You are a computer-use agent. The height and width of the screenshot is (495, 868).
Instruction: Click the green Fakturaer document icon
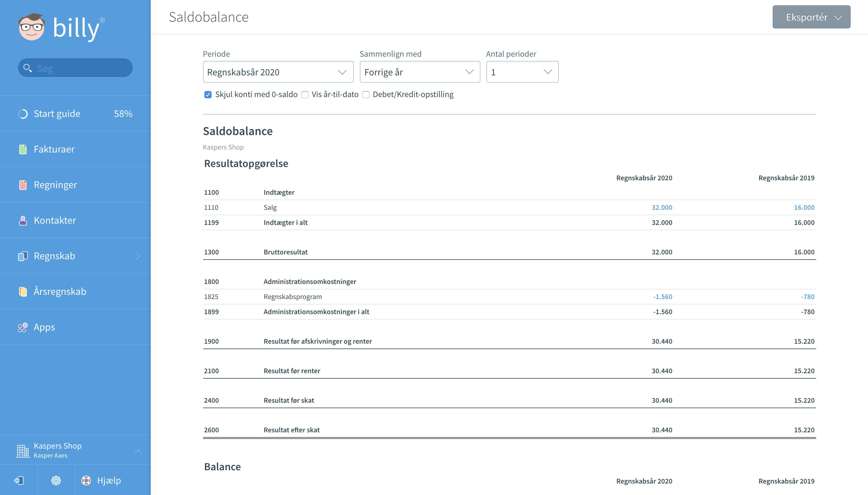point(23,149)
